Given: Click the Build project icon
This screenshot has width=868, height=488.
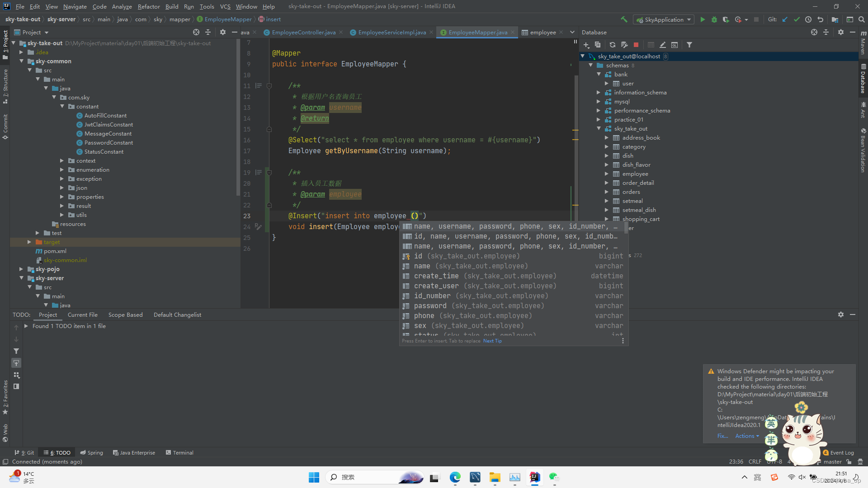Looking at the screenshot, I should tap(625, 19).
